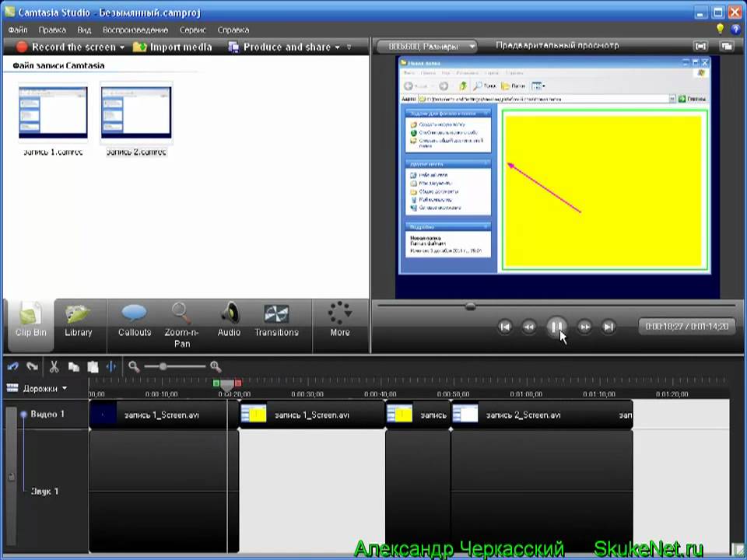Jump to previous clip button
This screenshot has width=747, height=560.
pyautogui.click(x=504, y=327)
